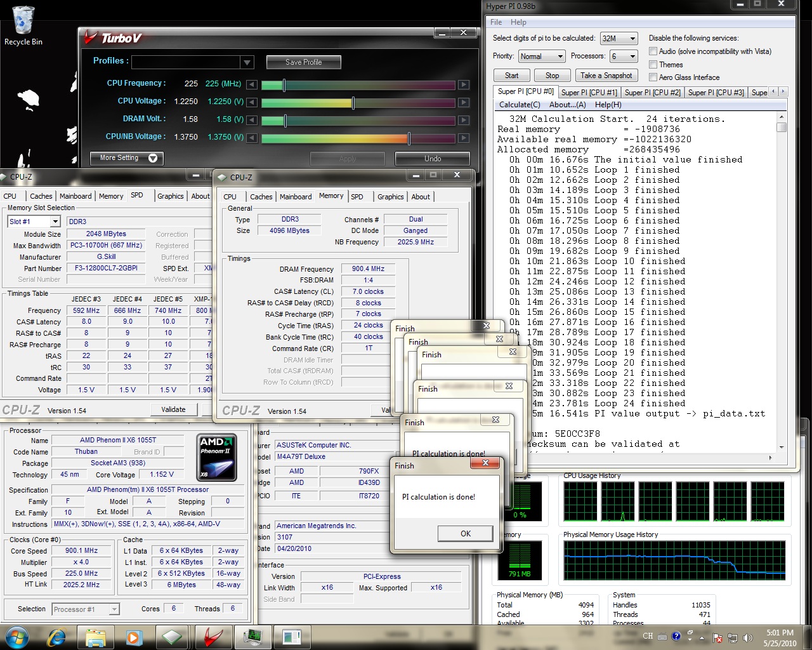The height and width of the screenshot is (650, 812).
Task: Switch to Super PI [CPU #1] tab
Action: pos(589,93)
